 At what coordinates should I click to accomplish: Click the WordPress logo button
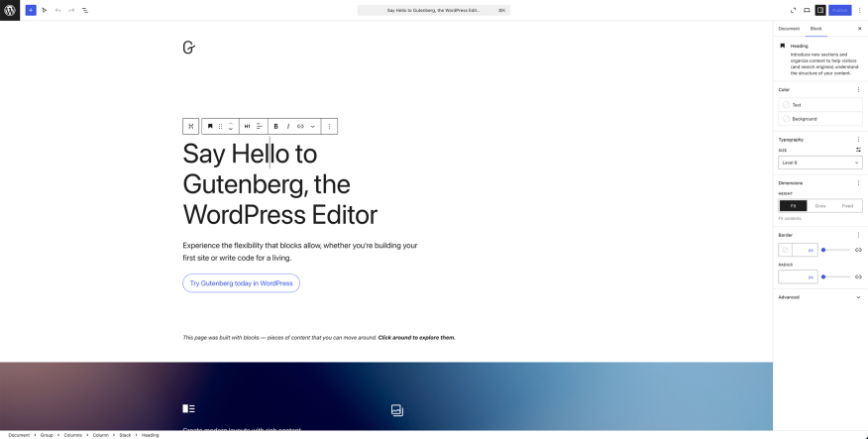[x=10, y=10]
